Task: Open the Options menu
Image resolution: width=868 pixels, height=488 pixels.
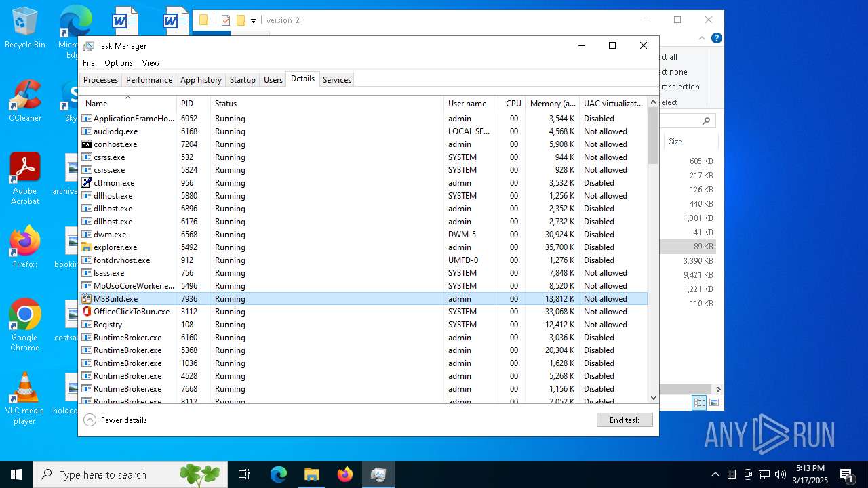Action: pyautogui.click(x=119, y=63)
